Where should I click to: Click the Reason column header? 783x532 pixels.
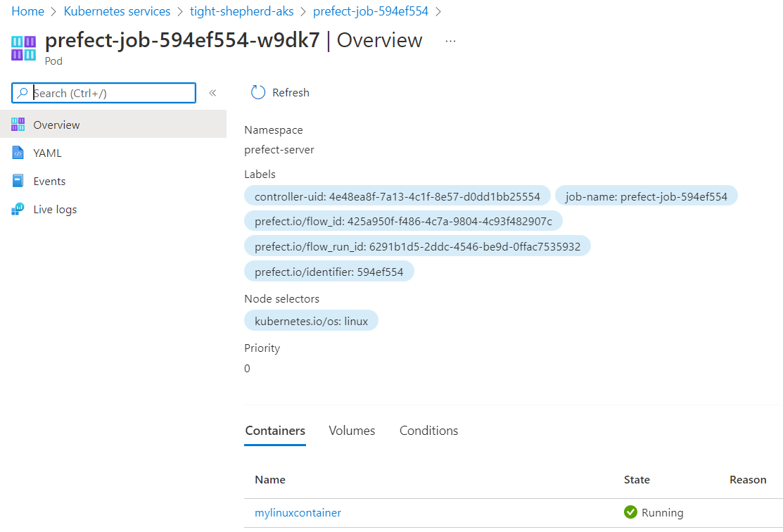(748, 479)
